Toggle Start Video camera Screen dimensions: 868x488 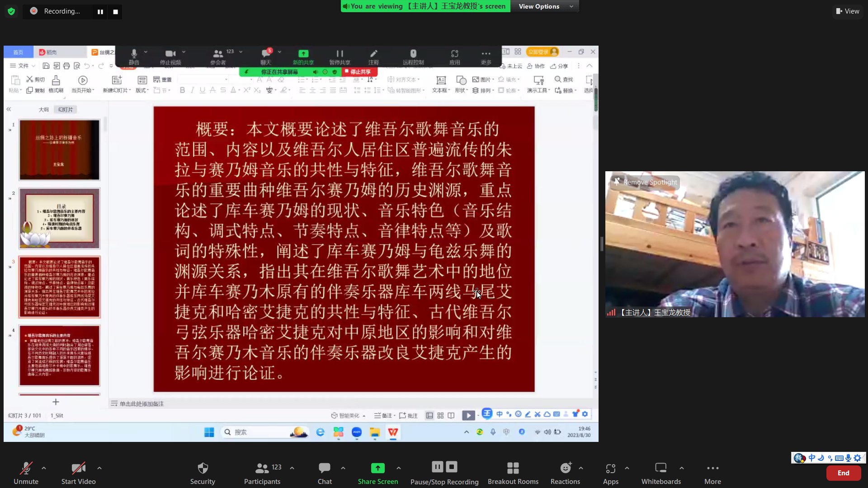pos(78,473)
